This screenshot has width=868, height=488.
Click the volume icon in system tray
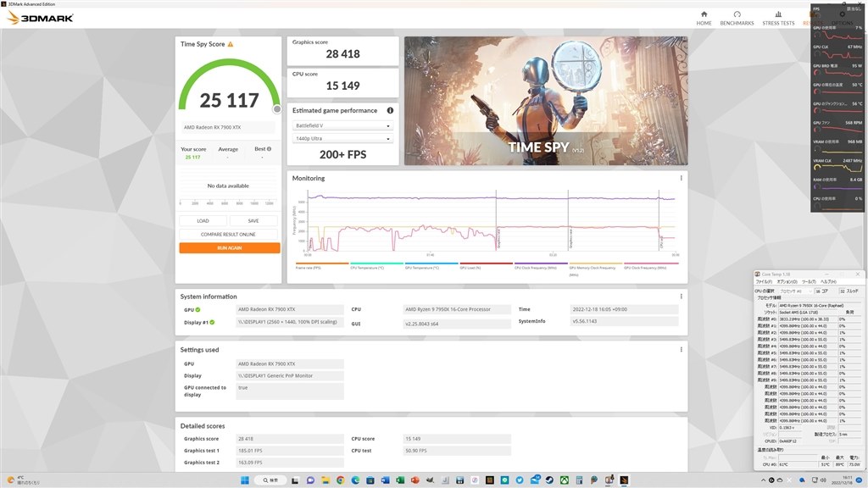click(x=823, y=480)
